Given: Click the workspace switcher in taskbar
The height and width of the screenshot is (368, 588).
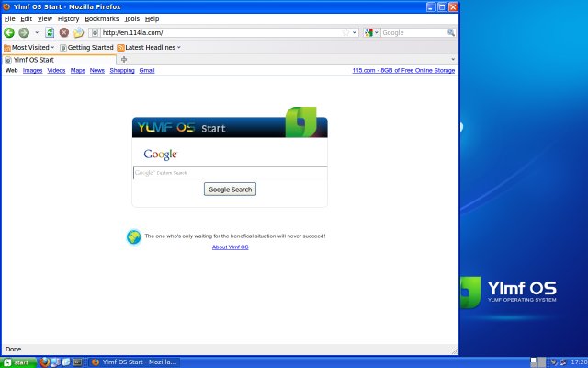Looking at the screenshot, I should coord(537,362).
